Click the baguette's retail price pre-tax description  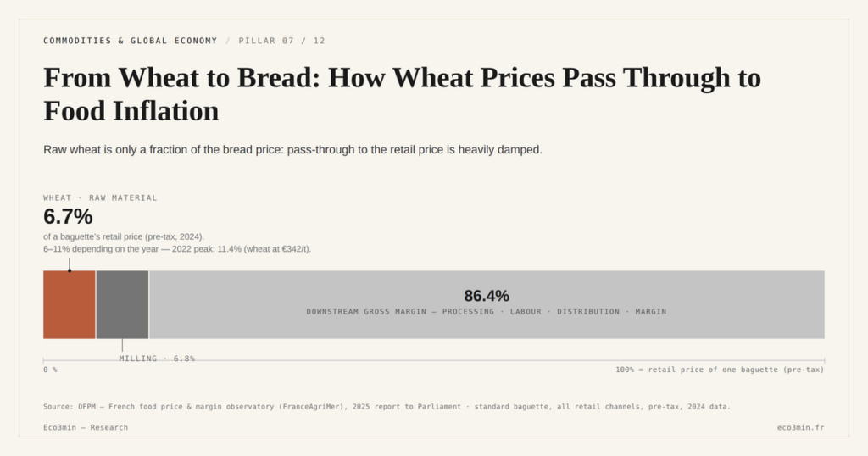124,236
